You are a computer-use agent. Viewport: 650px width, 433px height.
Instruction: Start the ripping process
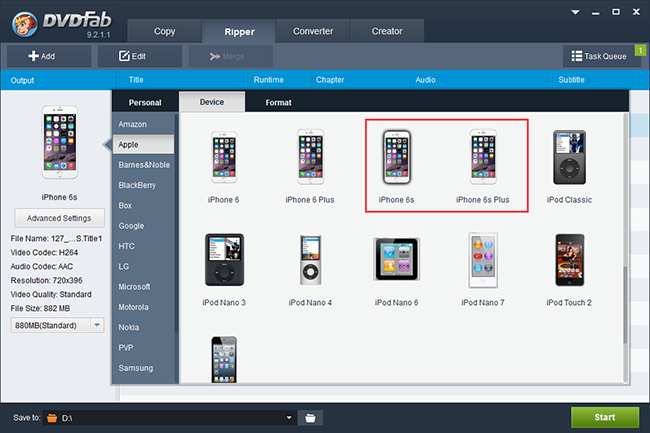[x=605, y=417]
